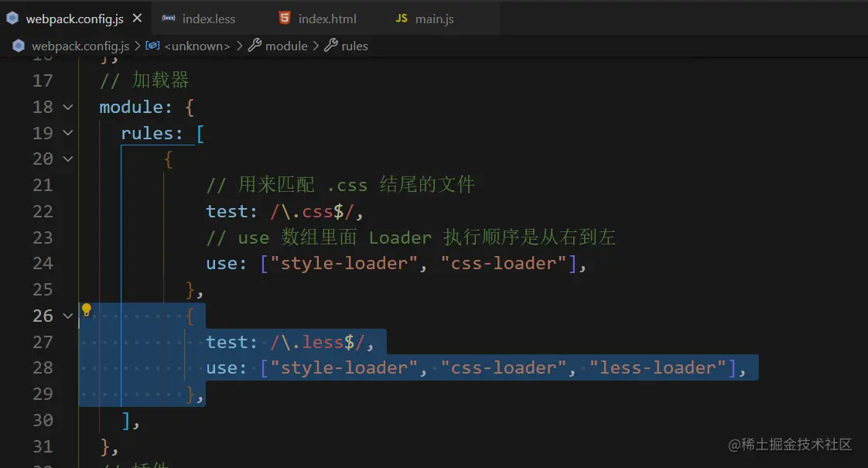Click the "module:" key on line 18
This screenshot has width=868, height=468.
(135, 107)
